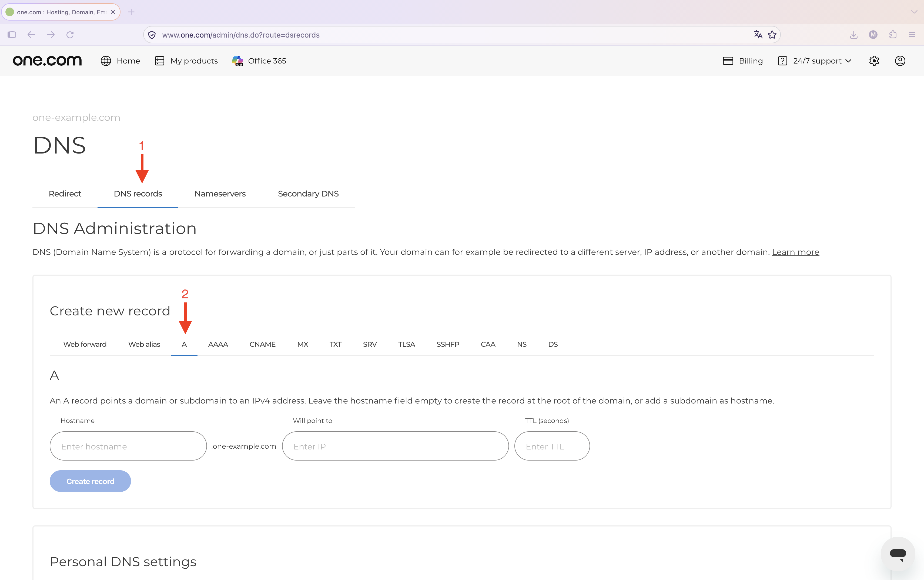The height and width of the screenshot is (580, 924).
Task: Open the browser downloads icon
Action: pyautogui.click(x=853, y=35)
